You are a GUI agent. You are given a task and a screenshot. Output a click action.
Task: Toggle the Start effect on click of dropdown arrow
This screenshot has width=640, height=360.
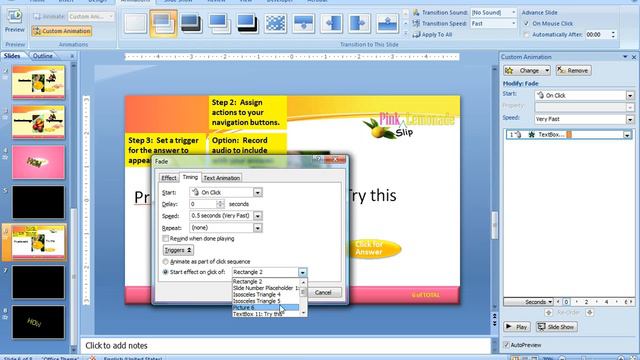[x=302, y=272]
